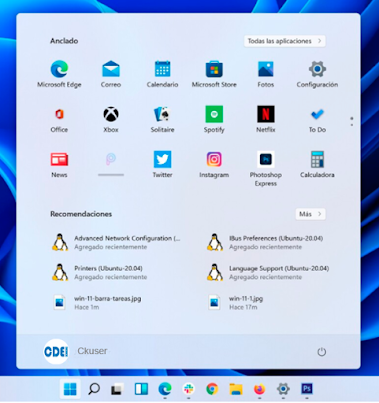Open IBus Preferences (Ubuntu-20.04)
379x403 pixels.
pos(265,242)
